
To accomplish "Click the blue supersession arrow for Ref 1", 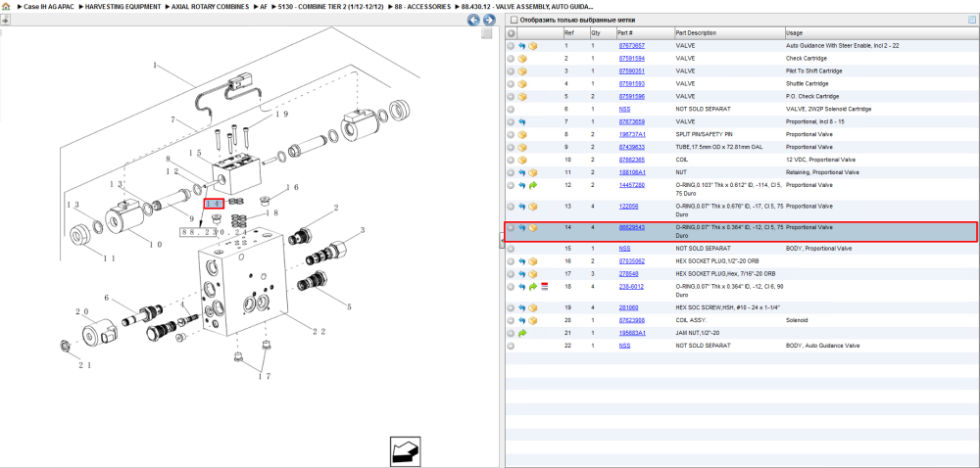I will pyautogui.click(x=522, y=46).
